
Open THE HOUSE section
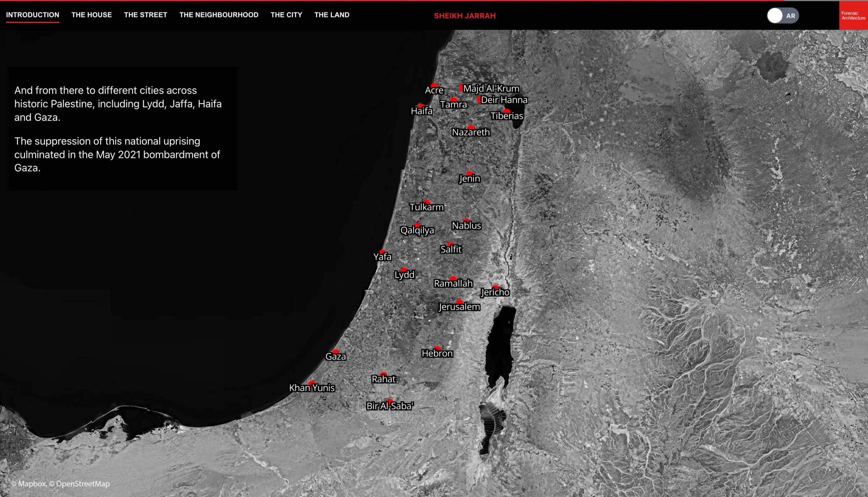click(92, 15)
